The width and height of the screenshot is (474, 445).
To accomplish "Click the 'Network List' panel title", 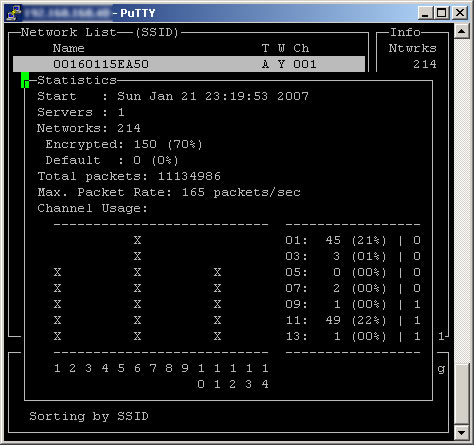I will pos(68,32).
